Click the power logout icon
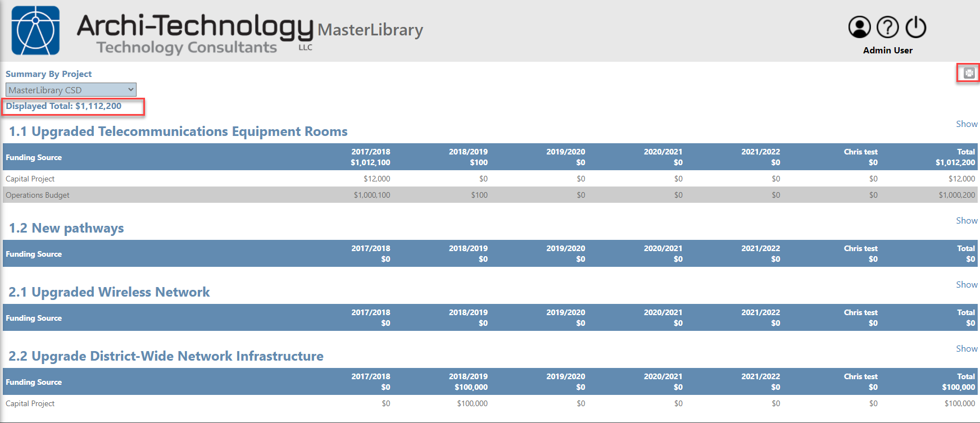The width and height of the screenshot is (980, 423). pyautogui.click(x=916, y=27)
